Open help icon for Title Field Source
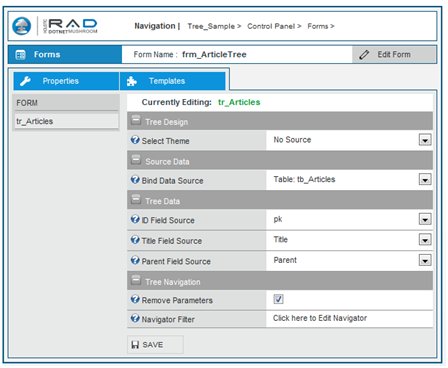 coord(135,240)
